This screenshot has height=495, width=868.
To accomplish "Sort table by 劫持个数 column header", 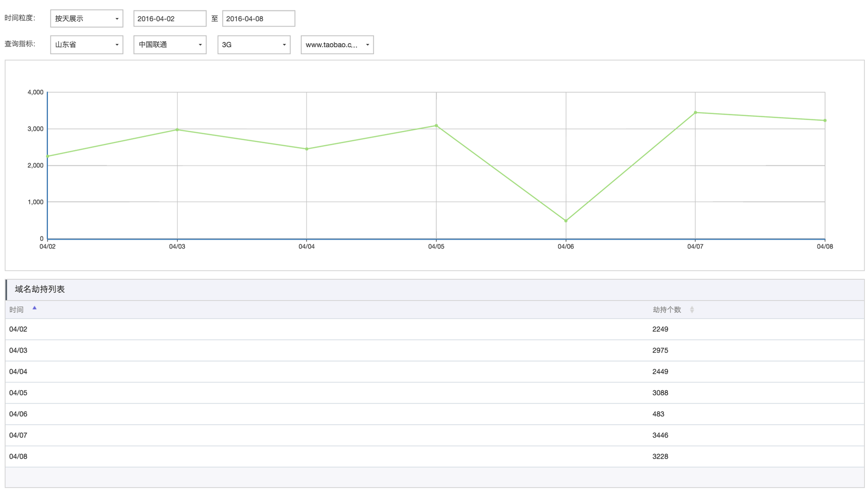I will tap(667, 310).
